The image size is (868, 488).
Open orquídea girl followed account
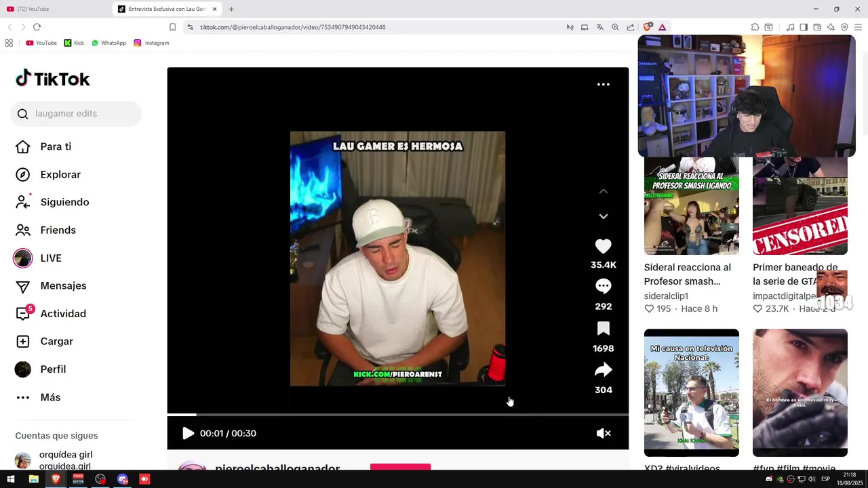pos(66,460)
